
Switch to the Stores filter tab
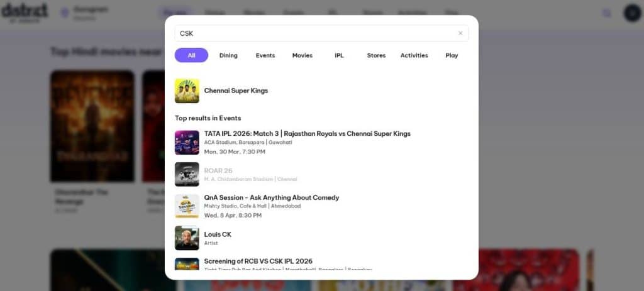[376, 55]
